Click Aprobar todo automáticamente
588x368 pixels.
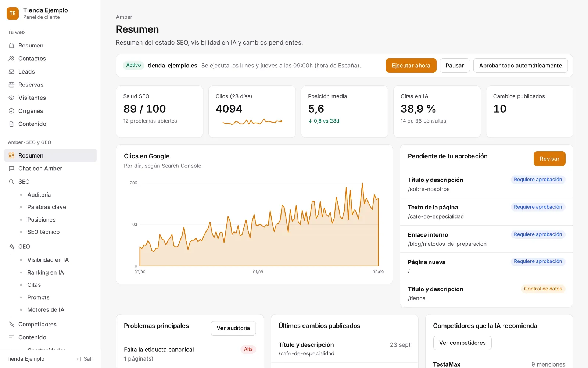pyautogui.click(x=520, y=66)
